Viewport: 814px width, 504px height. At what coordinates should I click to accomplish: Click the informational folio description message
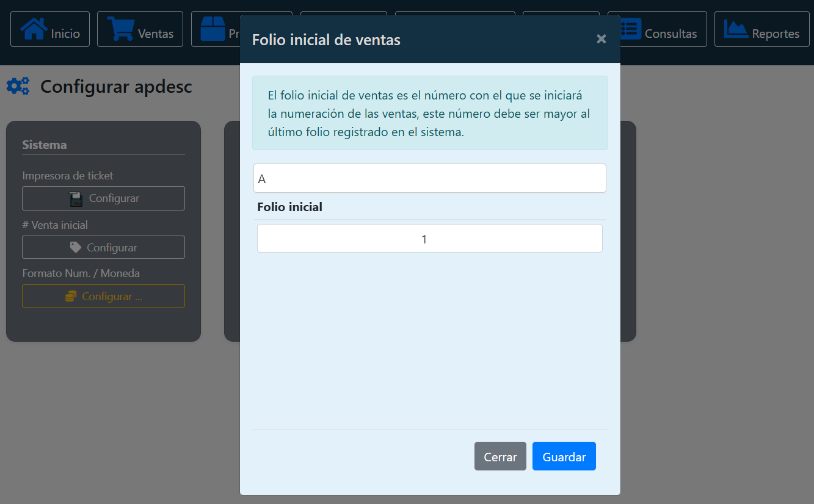[429, 113]
